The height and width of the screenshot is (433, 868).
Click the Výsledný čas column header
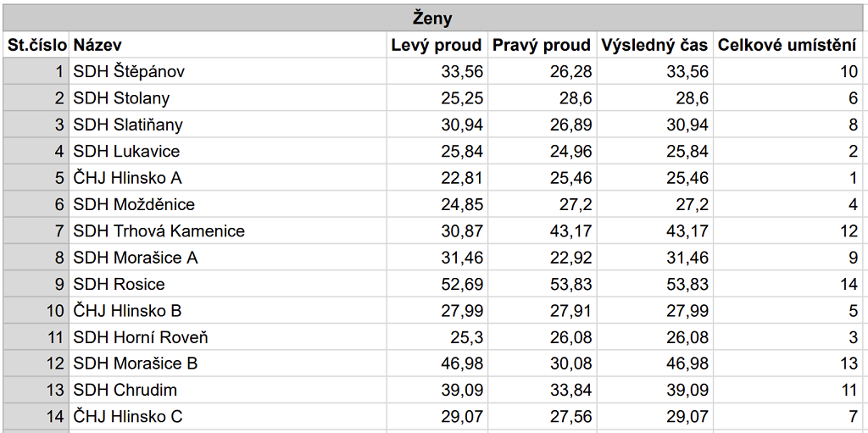click(x=655, y=46)
